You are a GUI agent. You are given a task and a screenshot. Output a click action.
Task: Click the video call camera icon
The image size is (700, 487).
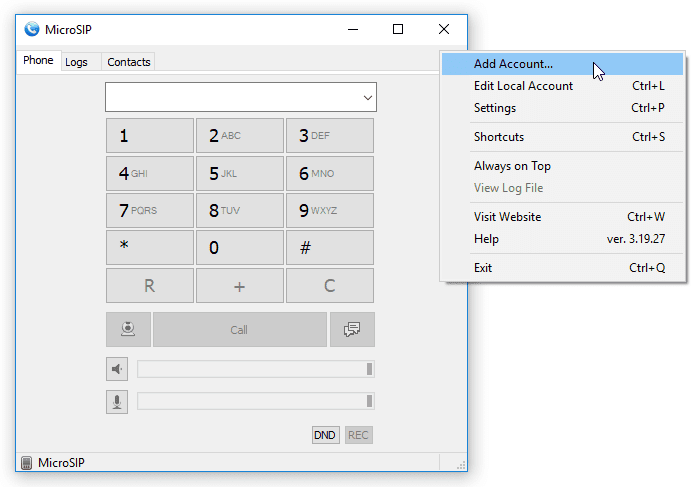tap(128, 329)
